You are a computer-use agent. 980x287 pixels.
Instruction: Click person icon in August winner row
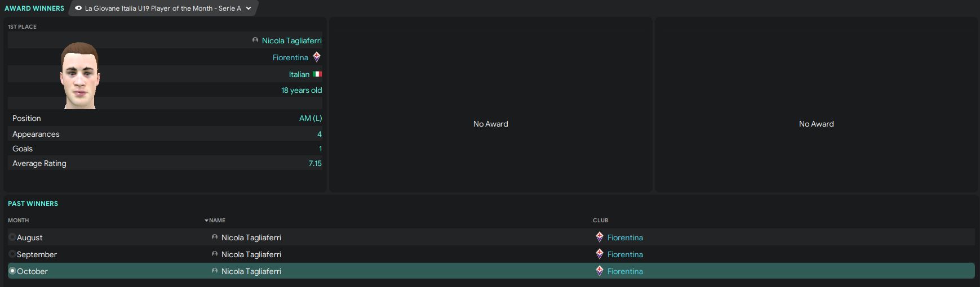tap(215, 237)
